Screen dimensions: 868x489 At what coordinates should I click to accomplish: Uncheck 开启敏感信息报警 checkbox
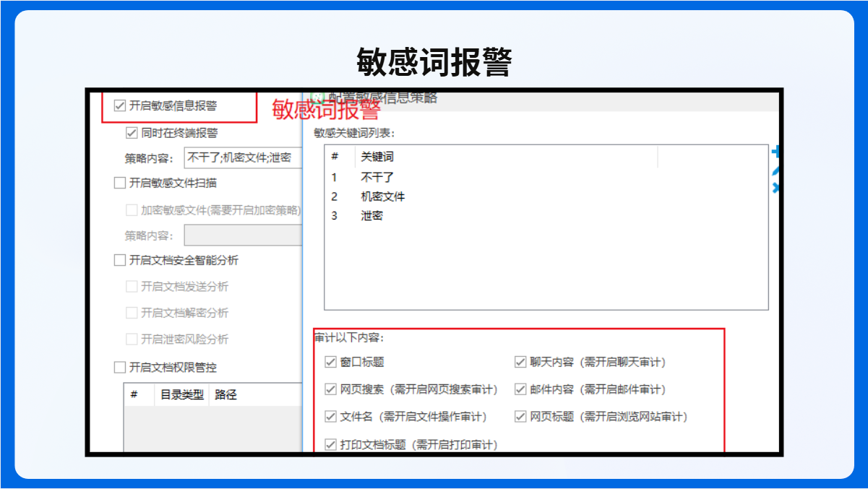click(x=120, y=105)
